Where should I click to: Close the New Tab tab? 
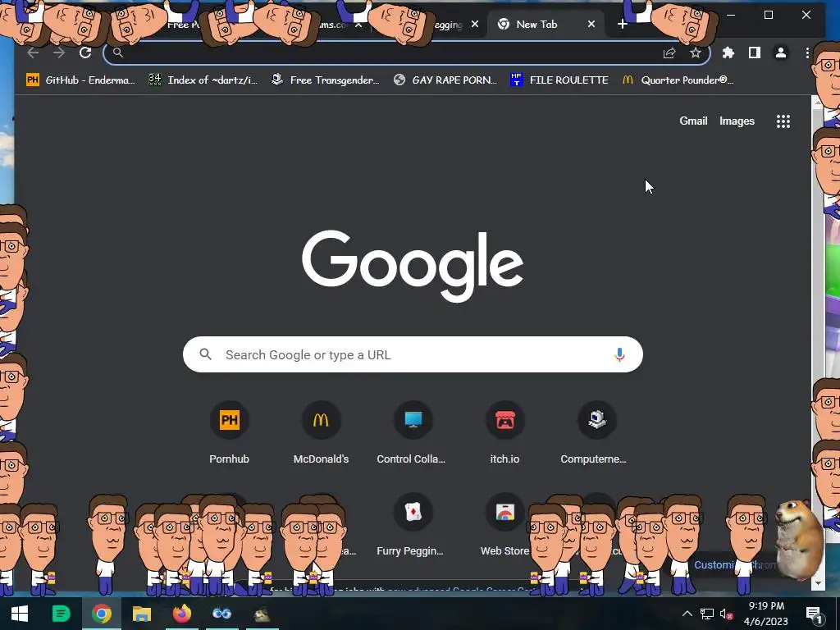click(x=591, y=24)
